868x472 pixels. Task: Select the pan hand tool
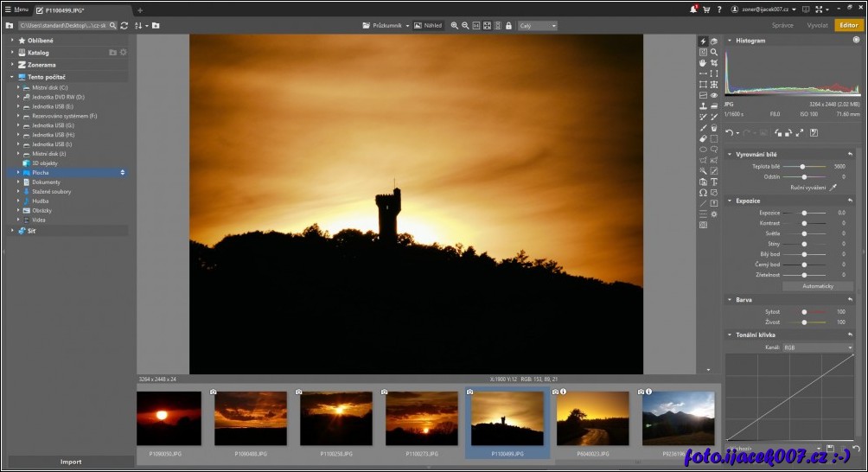point(703,63)
